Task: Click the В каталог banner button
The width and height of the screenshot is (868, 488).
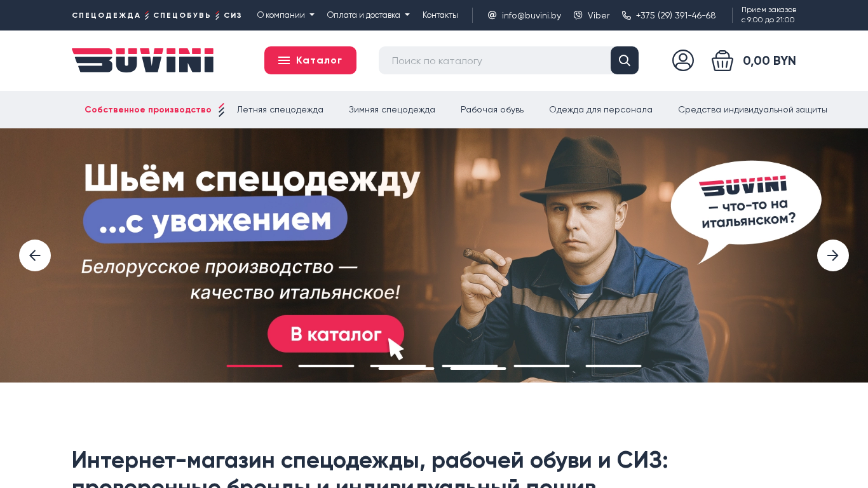Action: [x=336, y=334]
